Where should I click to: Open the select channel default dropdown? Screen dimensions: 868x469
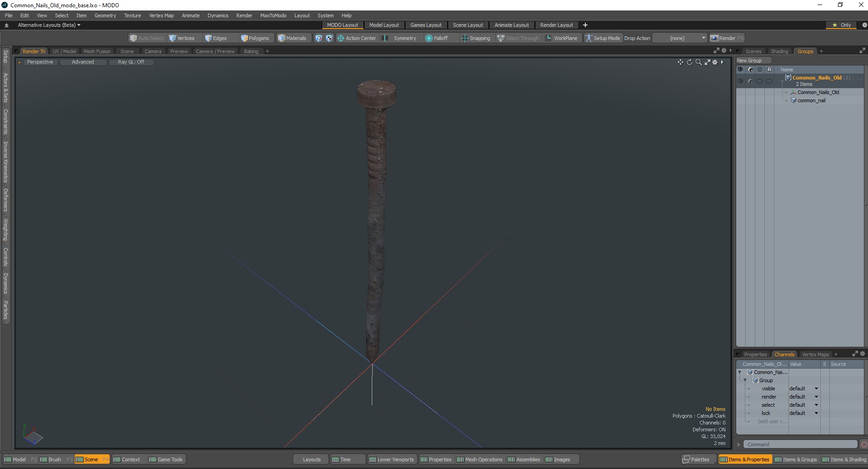804,405
